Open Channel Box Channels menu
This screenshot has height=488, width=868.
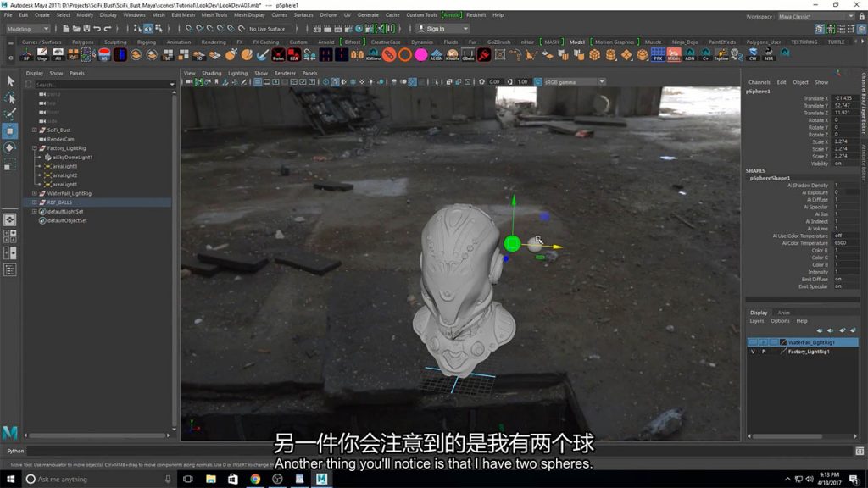pyautogui.click(x=759, y=82)
